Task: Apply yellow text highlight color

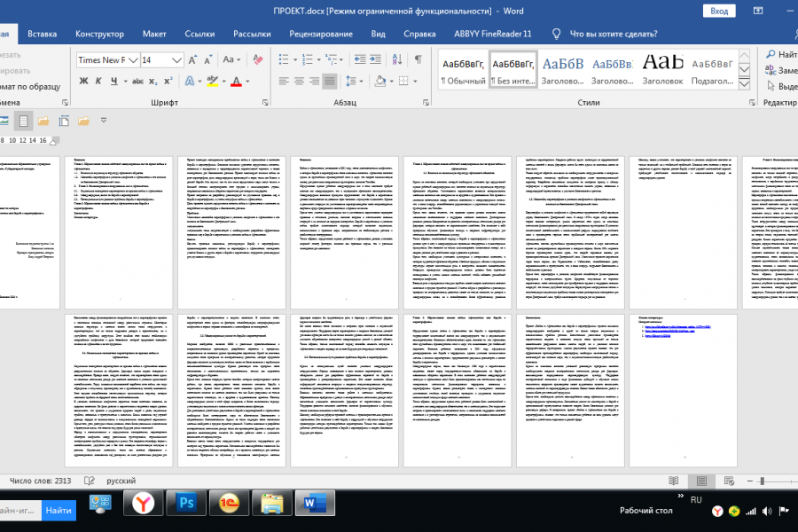Action: 213,81
